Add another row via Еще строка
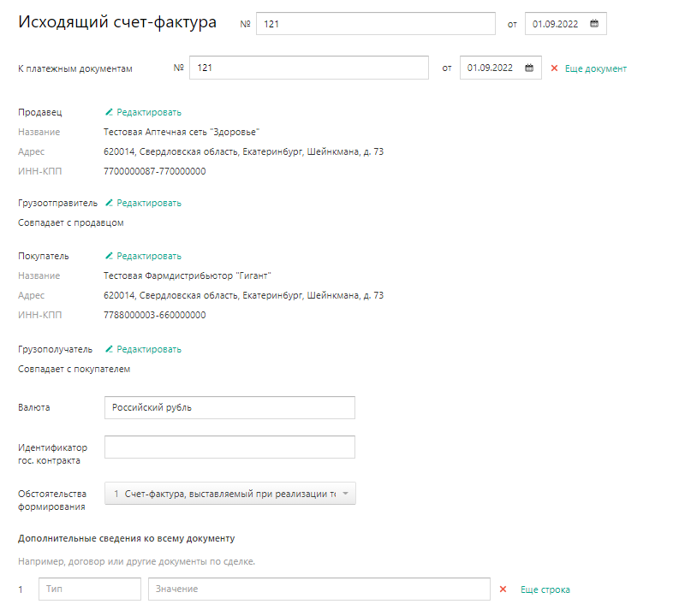The width and height of the screenshot is (685, 616). pos(545,589)
